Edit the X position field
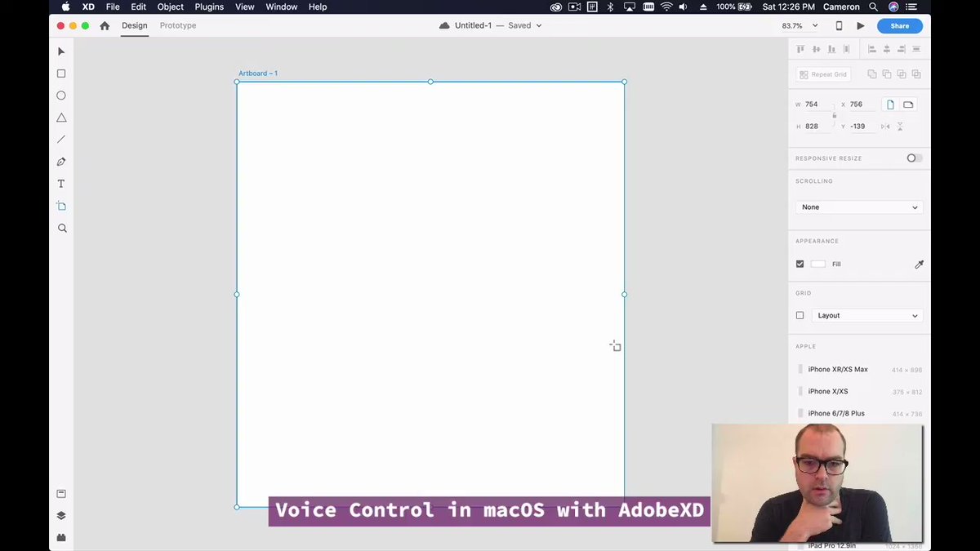980x551 pixels. 862,104
